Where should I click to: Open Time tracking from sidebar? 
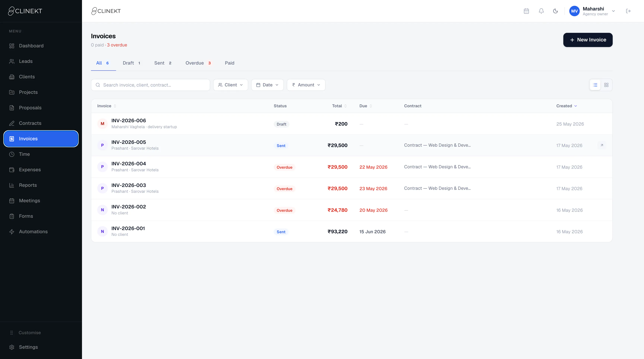point(41,154)
